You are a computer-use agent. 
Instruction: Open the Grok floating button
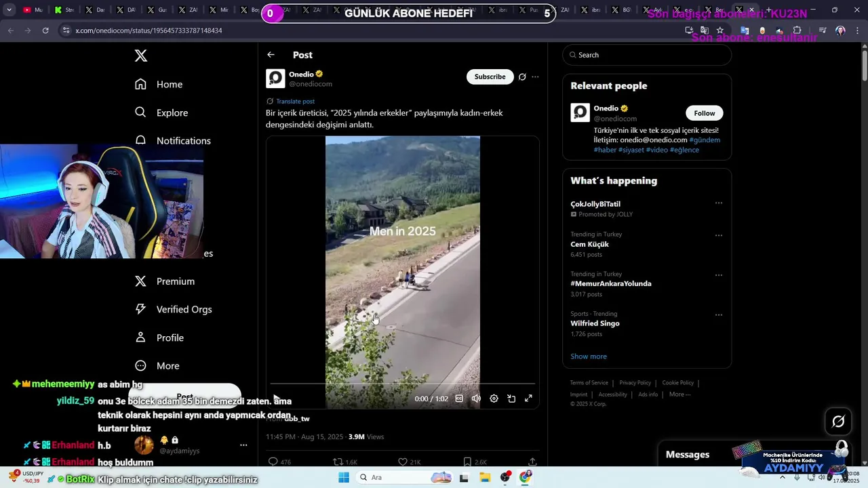pyautogui.click(x=838, y=422)
